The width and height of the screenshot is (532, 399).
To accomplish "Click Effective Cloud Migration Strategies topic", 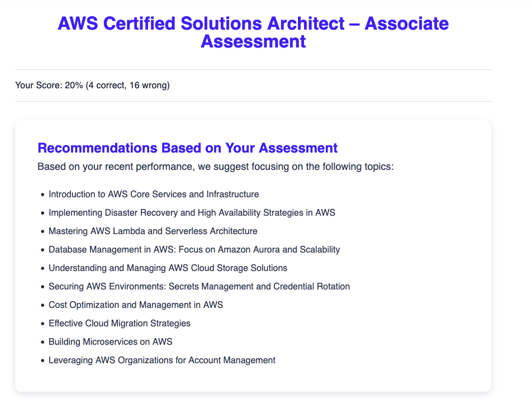I will tap(120, 324).
